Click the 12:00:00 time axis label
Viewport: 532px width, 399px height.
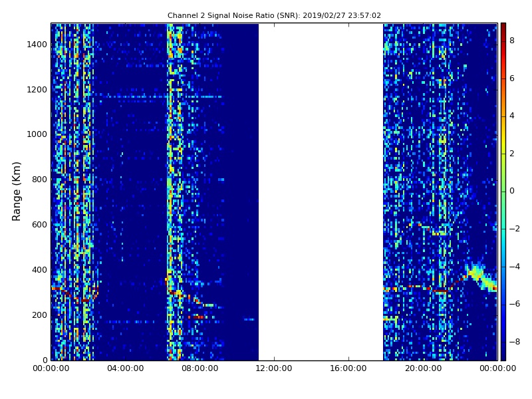click(x=274, y=368)
